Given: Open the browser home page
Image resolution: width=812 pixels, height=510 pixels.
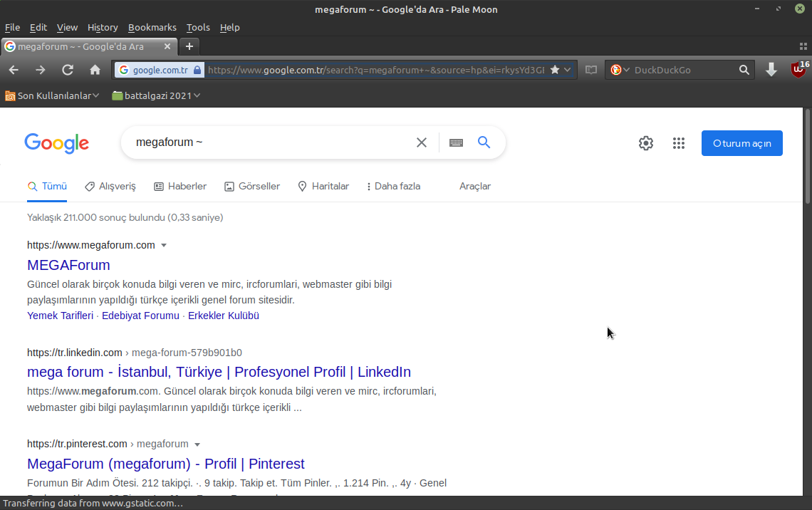Looking at the screenshot, I should tap(95, 70).
